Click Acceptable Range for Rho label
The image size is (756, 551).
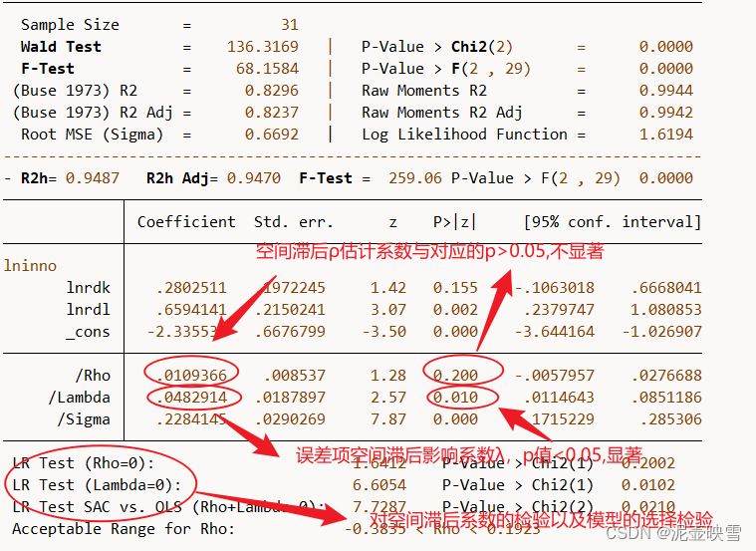(x=124, y=529)
